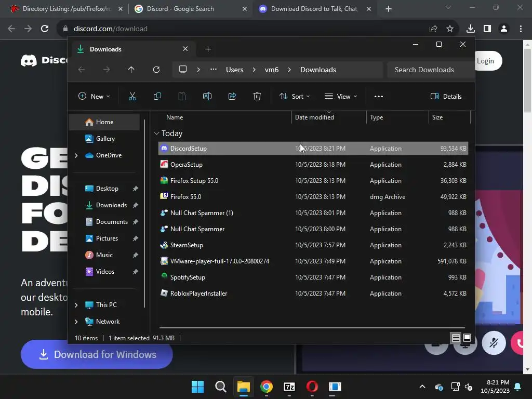Open the Sort dropdown menu
Image resolution: width=532 pixels, height=399 pixels.
coord(295,96)
